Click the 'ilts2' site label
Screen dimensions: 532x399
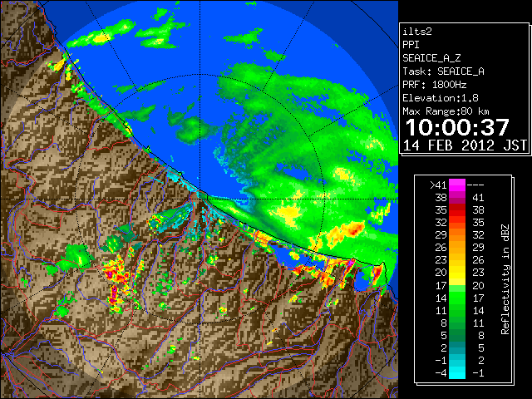[417, 32]
